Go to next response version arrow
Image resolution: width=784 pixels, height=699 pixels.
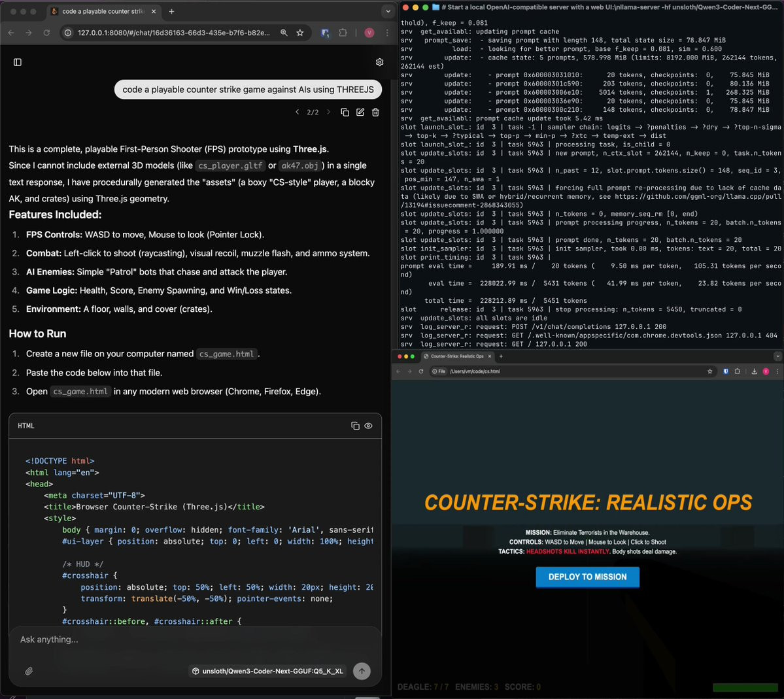(328, 112)
